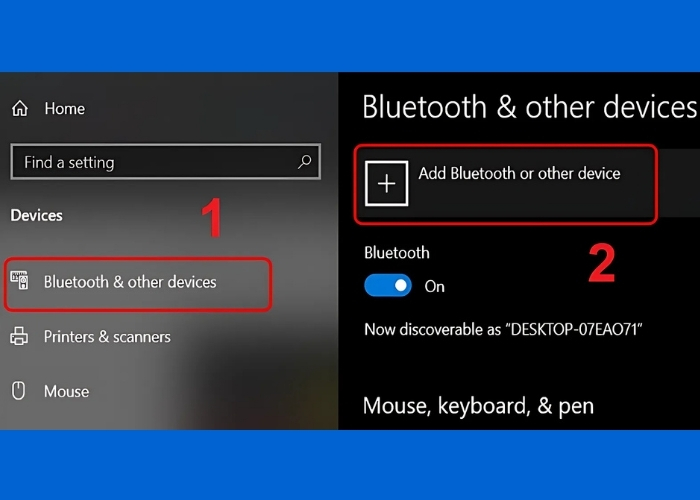
Task: Click the Mouse, keyboard, & pen heading
Action: 478,406
